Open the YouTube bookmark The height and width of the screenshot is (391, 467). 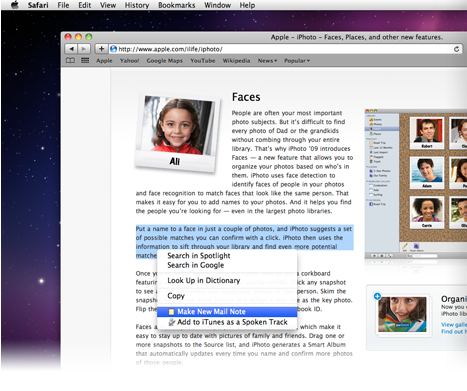coord(203,61)
